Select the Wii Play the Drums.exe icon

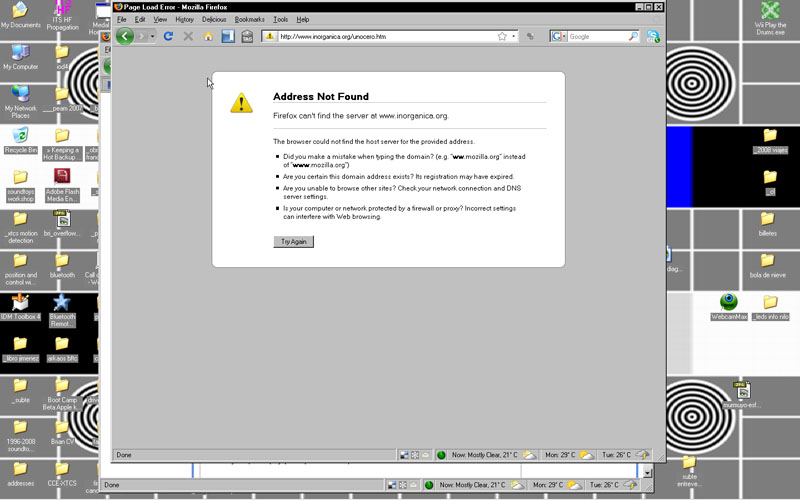(770, 18)
